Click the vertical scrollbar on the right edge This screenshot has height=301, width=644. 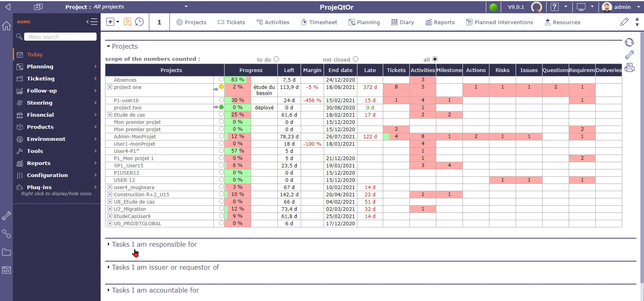642,157
